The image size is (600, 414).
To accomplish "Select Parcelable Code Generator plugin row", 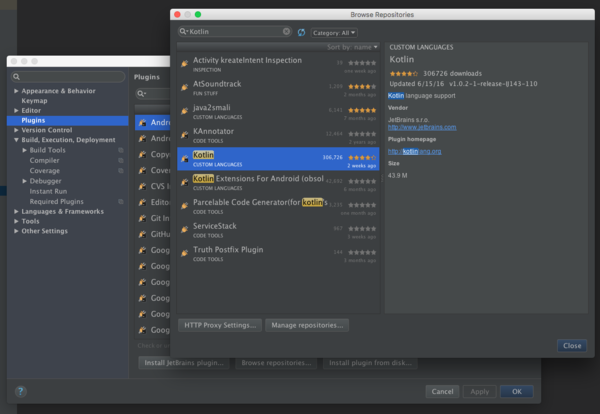I will click(x=278, y=207).
